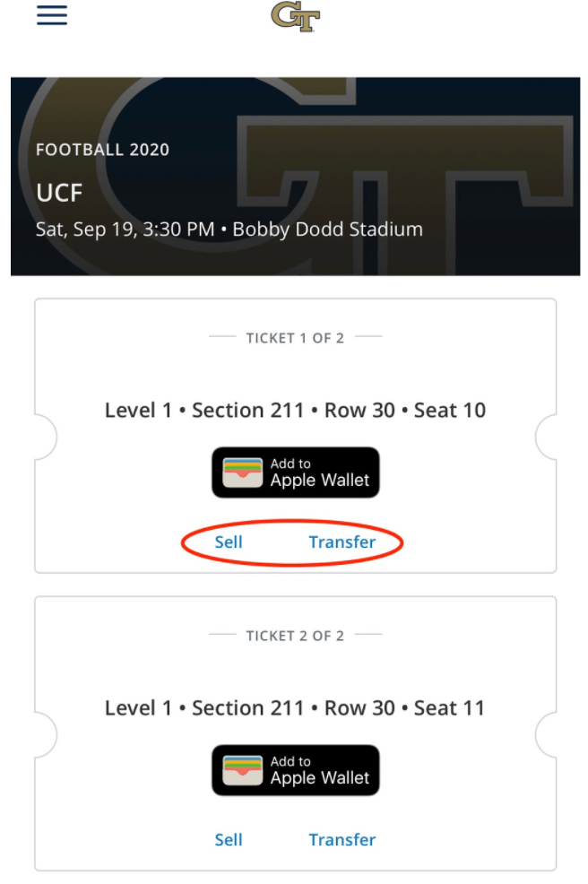Viewport: 588px width, 884px height.
Task: Select the Ticket 1 of 2 header
Action: point(295,338)
